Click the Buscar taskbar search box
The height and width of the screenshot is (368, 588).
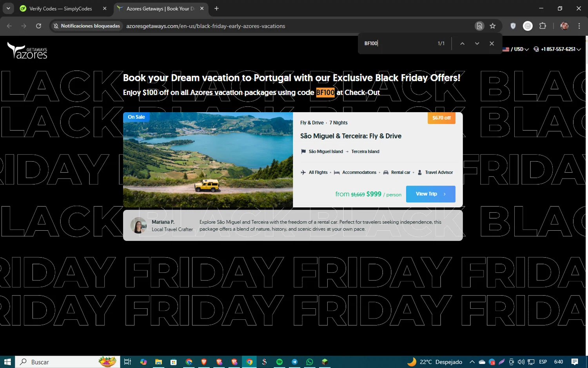click(67, 362)
